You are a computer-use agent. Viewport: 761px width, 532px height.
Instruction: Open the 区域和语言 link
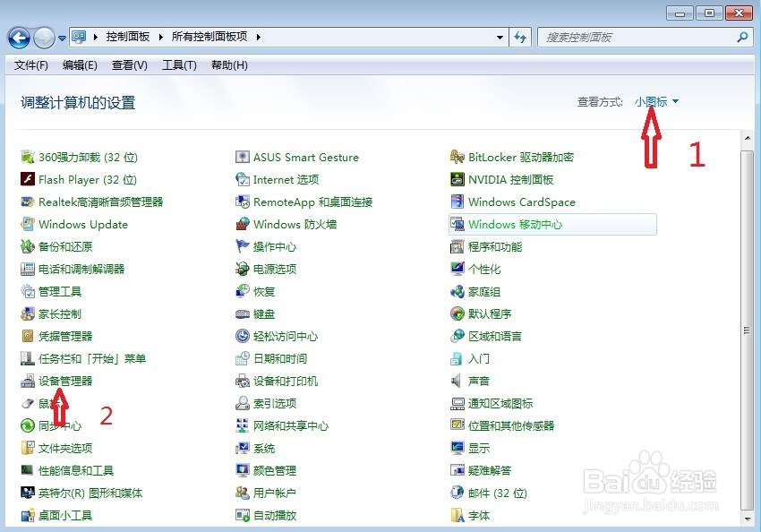coord(495,336)
